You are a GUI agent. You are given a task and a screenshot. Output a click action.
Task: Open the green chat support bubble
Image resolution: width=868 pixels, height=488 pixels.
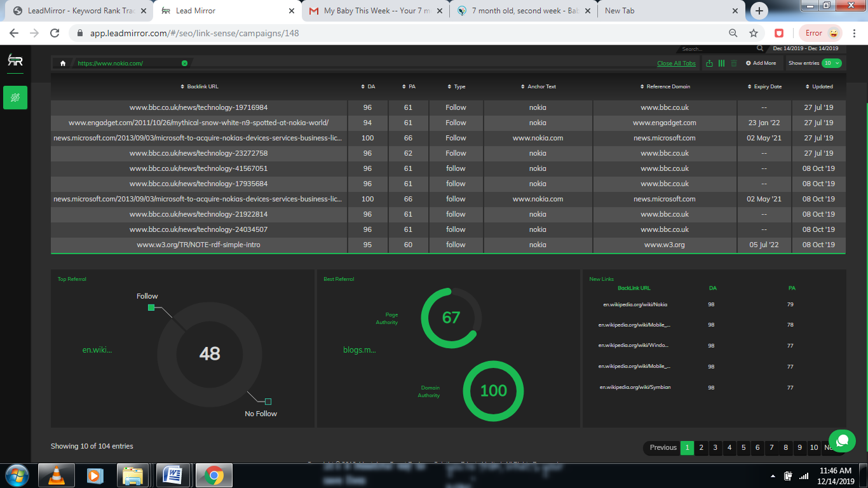tap(842, 440)
